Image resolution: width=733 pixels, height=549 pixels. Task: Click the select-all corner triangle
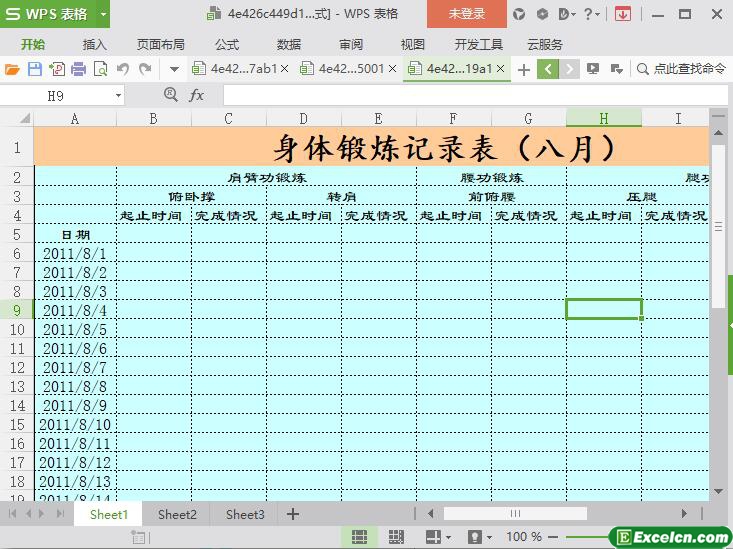point(24,118)
